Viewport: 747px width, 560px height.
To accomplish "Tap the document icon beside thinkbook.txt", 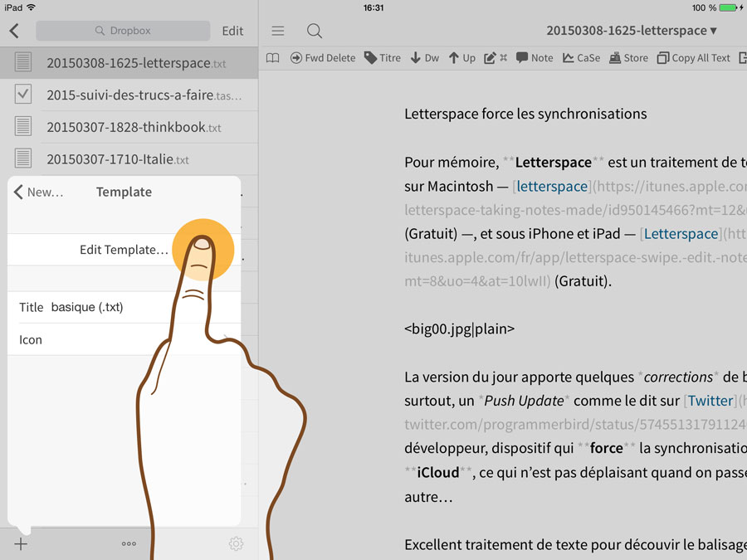I will (23, 126).
